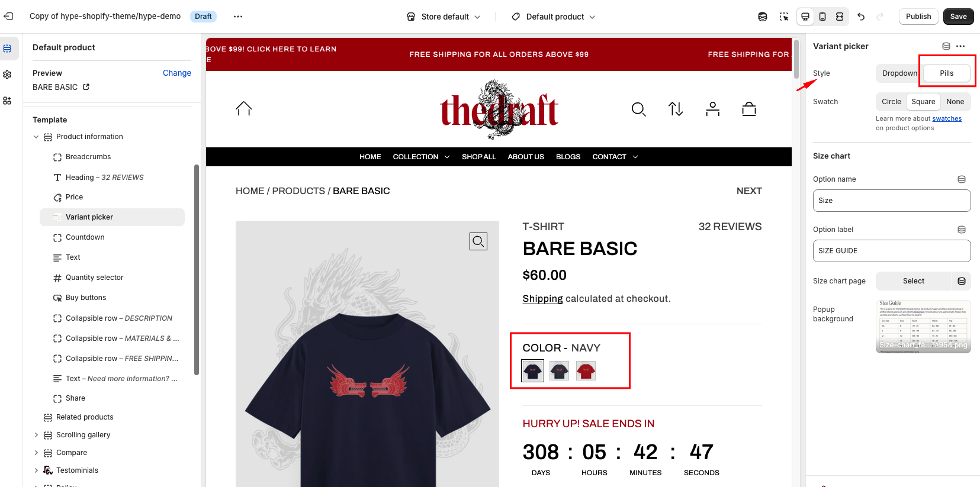Screen dimensions: 980x487
Task: Open the swatches help link
Action: pyautogui.click(x=947, y=118)
